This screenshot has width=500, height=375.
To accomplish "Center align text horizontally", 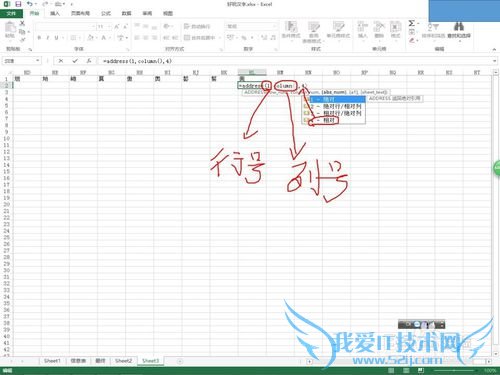I will tap(146, 38).
